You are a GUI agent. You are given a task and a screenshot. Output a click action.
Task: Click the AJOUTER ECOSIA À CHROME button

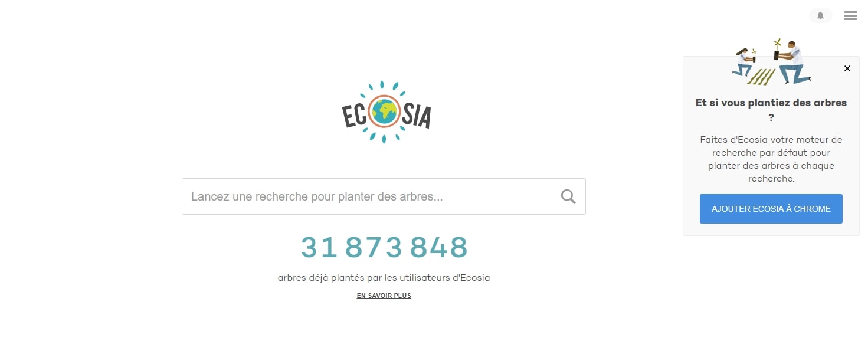(771, 209)
